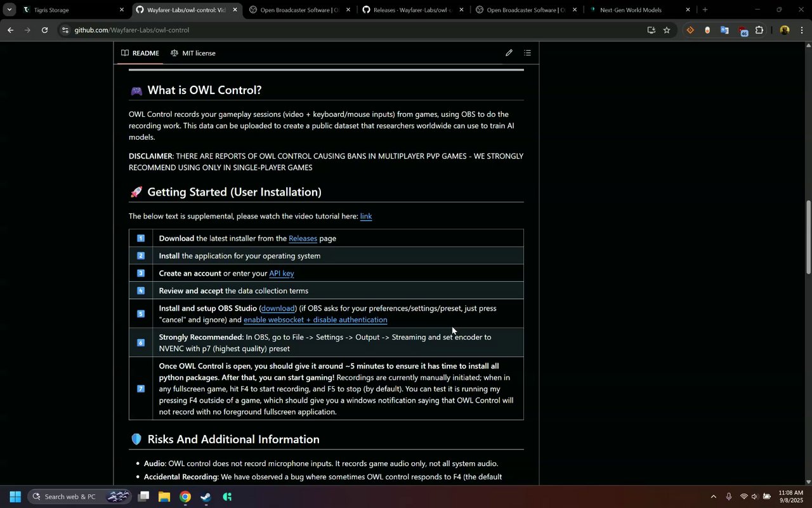Click the dimmed forward navigation arrow
The width and height of the screenshot is (812, 508).
[27, 30]
